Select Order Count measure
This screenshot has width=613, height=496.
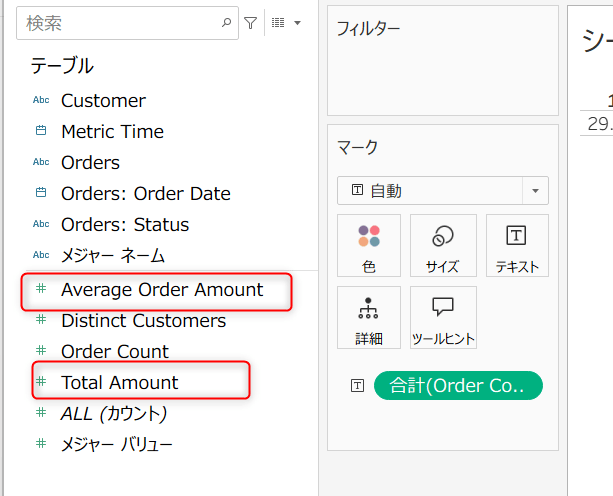tap(115, 351)
